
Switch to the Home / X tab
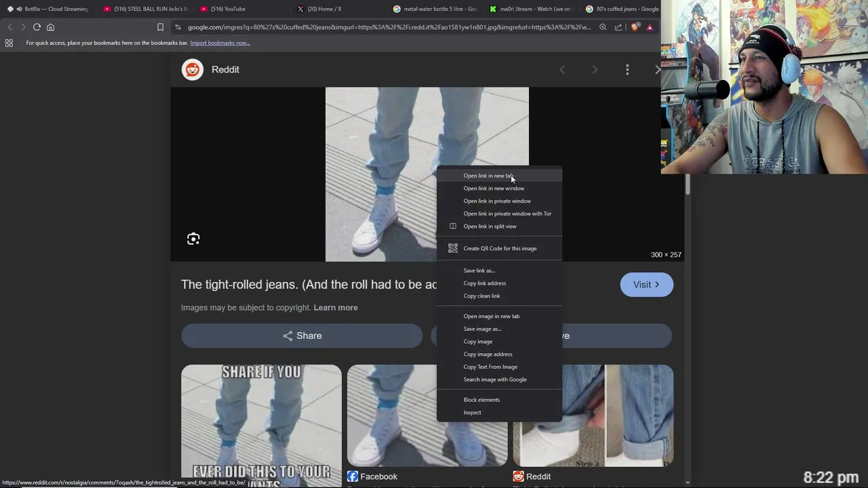point(339,9)
